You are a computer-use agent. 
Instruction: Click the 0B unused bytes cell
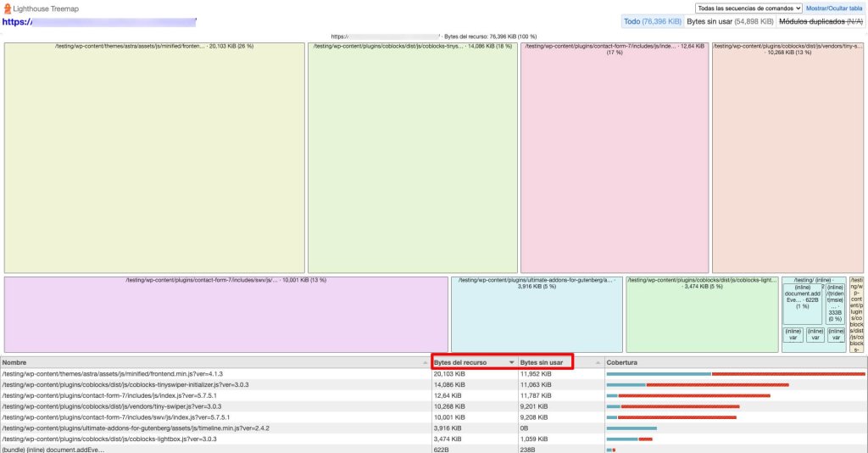click(x=561, y=428)
